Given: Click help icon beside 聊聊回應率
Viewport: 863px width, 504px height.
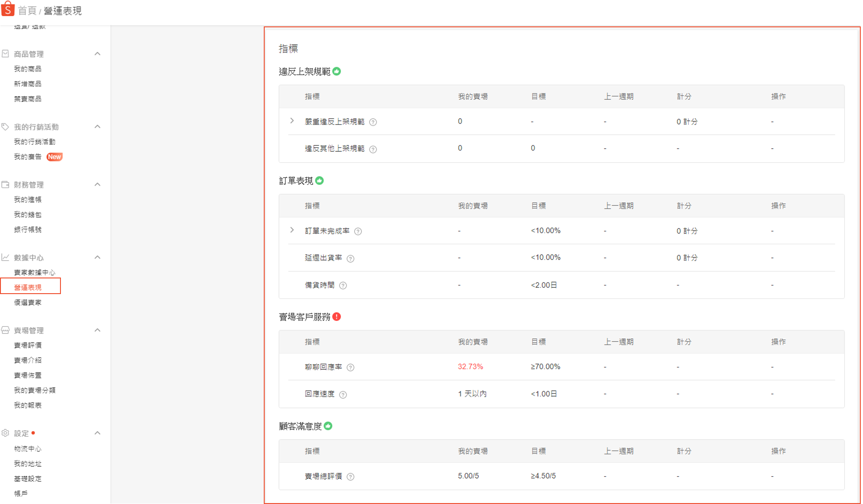Looking at the screenshot, I should (x=350, y=367).
